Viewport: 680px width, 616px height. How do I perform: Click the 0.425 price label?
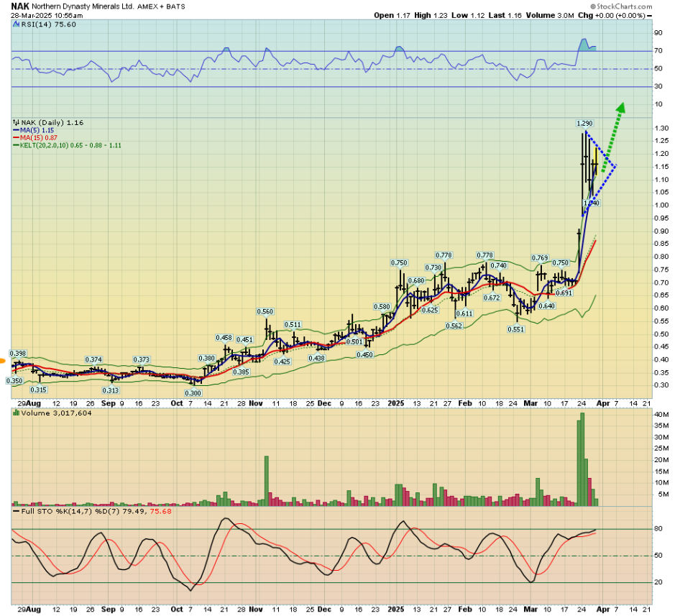(282, 362)
